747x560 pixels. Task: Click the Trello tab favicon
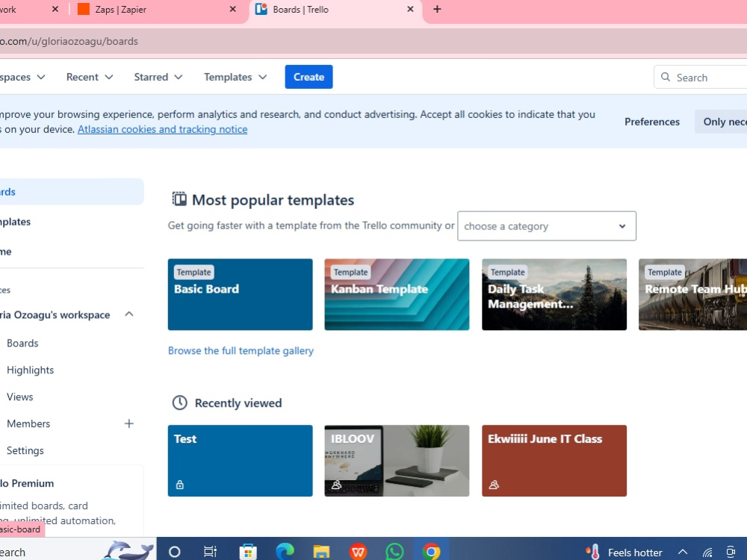click(261, 9)
